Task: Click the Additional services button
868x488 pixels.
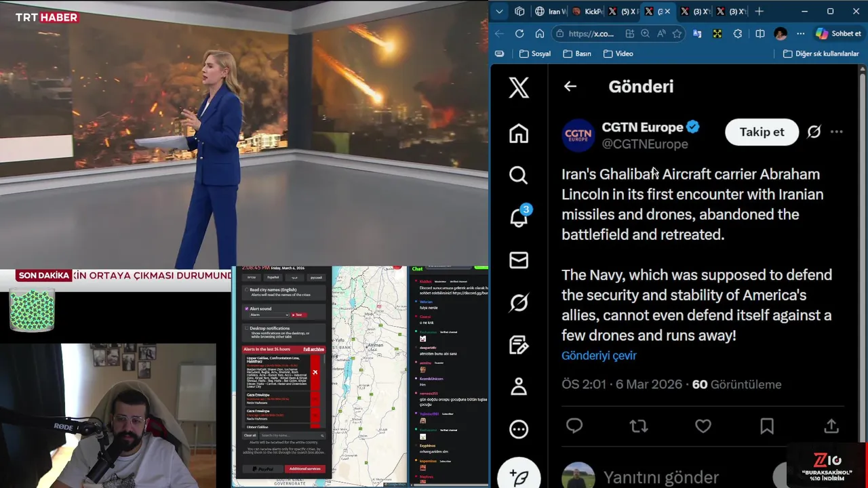Action: (304, 468)
